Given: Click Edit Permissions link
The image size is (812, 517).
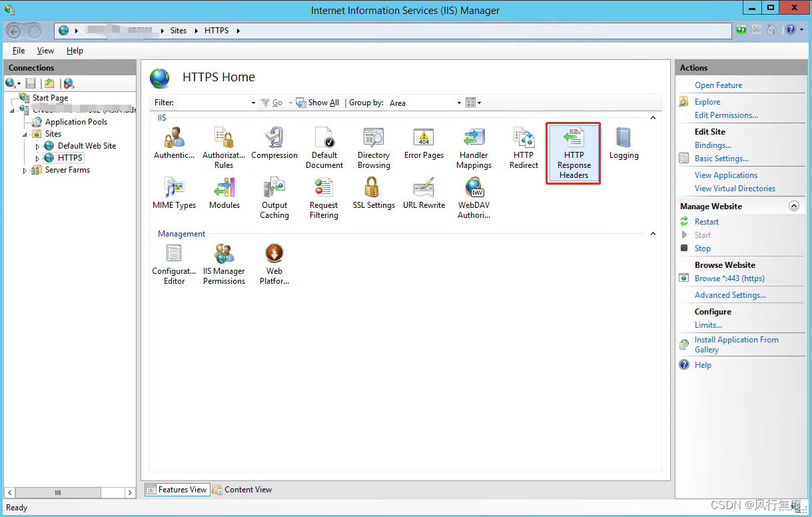Looking at the screenshot, I should (x=726, y=115).
